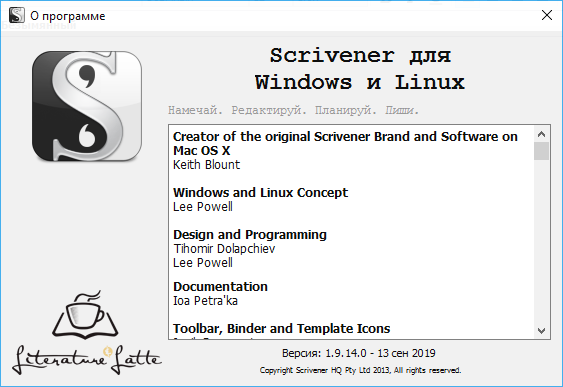
Task: Click the tagline 'Намечай. Редактируй. Планируй. Пиши.'
Action: [x=293, y=110]
